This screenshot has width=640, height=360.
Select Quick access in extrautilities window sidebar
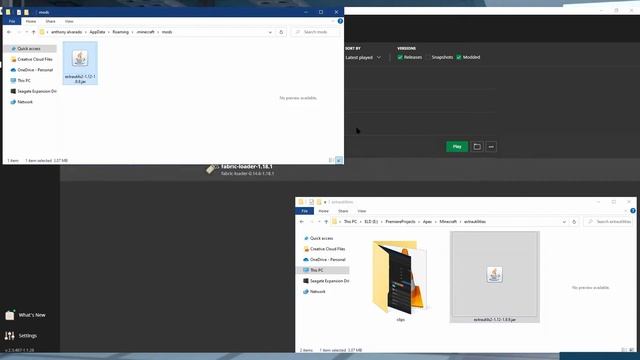click(x=322, y=238)
